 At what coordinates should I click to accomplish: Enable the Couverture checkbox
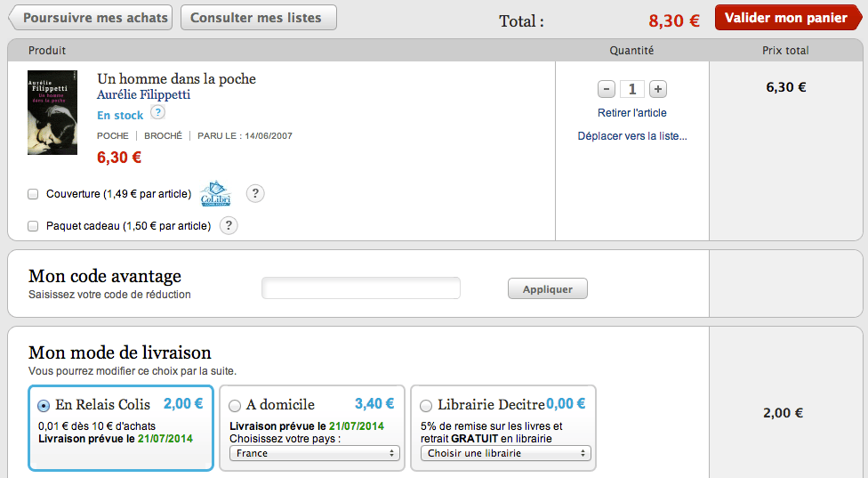point(33,194)
